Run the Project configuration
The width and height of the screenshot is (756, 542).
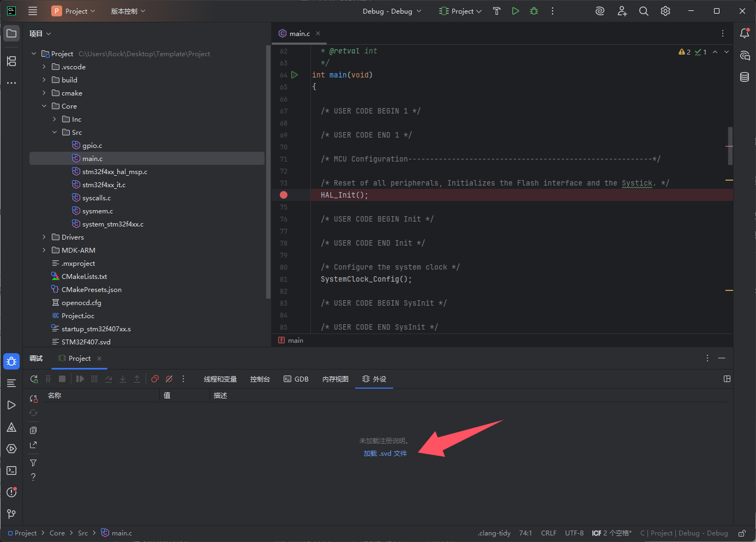point(515,11)
